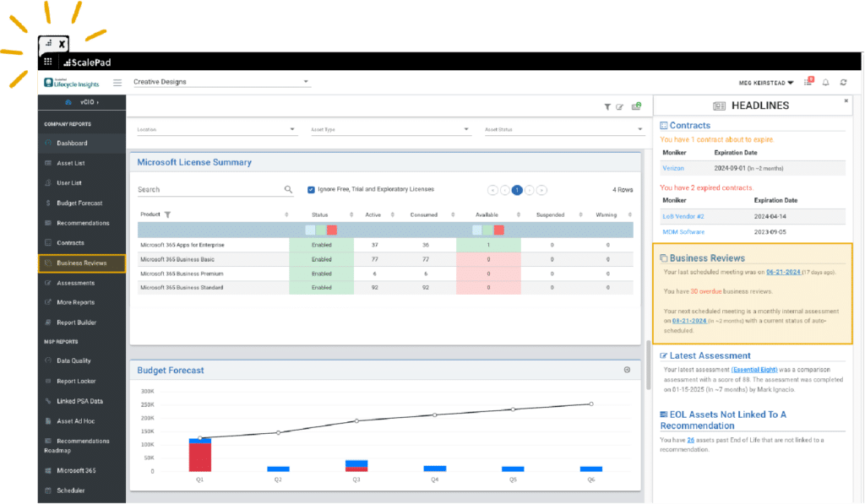This screenshot has height=504, width=865.
Task: Open the Creative Designs company selector
Action: [x=220, y=82]
